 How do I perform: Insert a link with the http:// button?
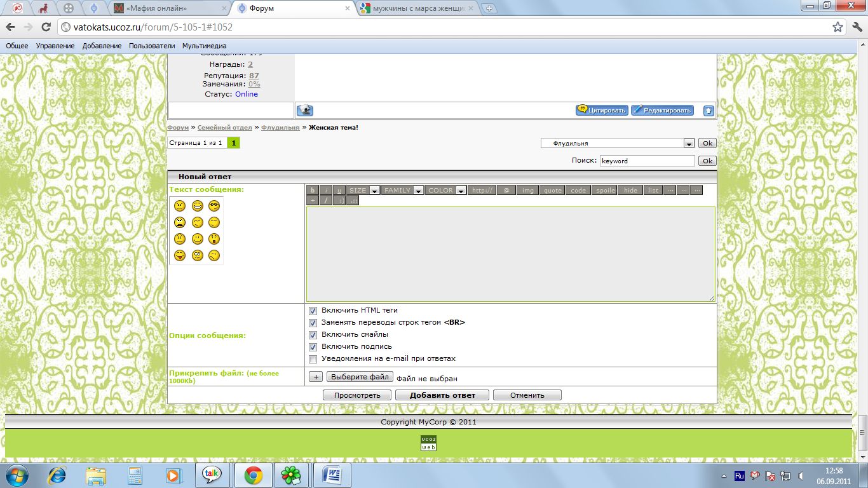pos(483,190)
